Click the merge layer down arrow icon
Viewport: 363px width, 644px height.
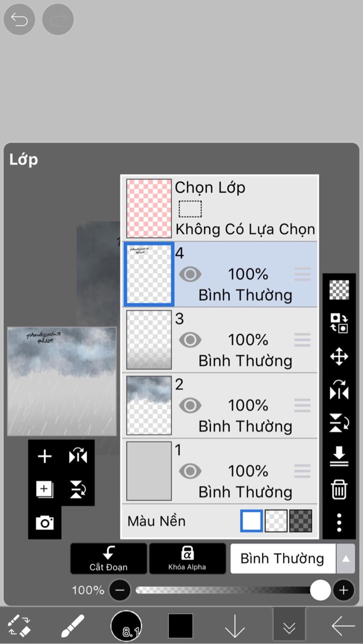click(339, 456)
